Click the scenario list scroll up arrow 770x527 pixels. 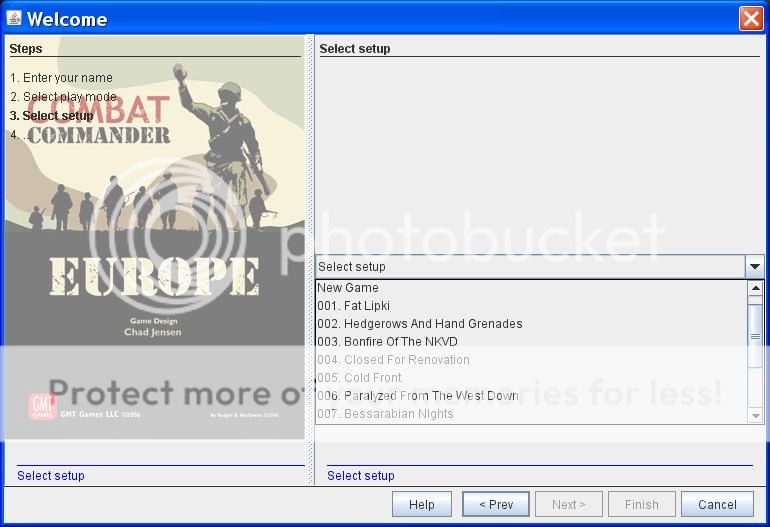tap(755, 288)
